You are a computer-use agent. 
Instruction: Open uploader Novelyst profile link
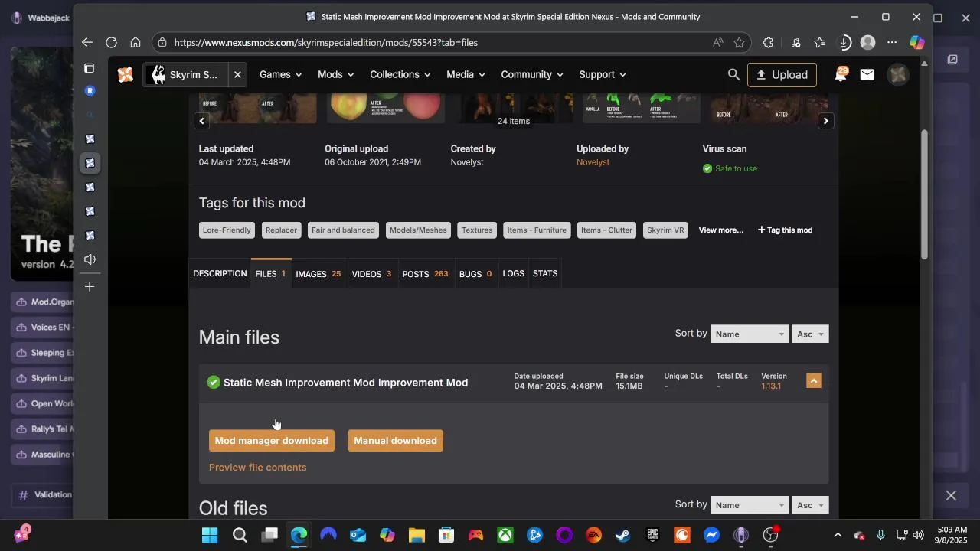click(x=593, y=162)
